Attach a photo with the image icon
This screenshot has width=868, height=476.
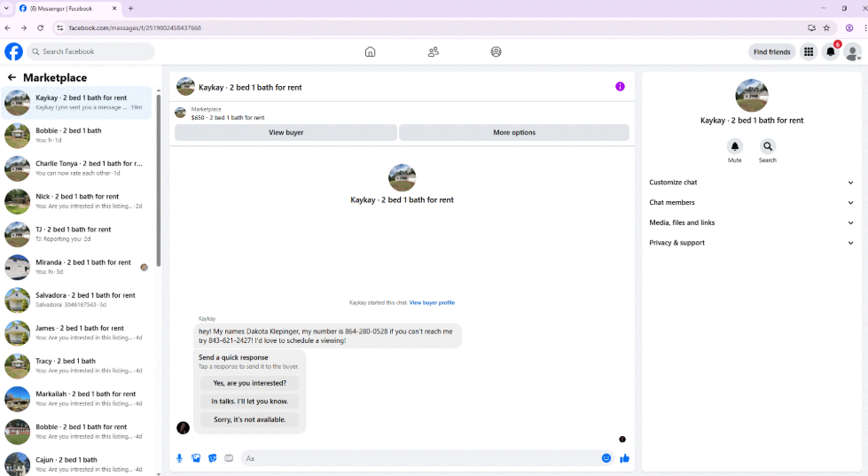(196, 457)
